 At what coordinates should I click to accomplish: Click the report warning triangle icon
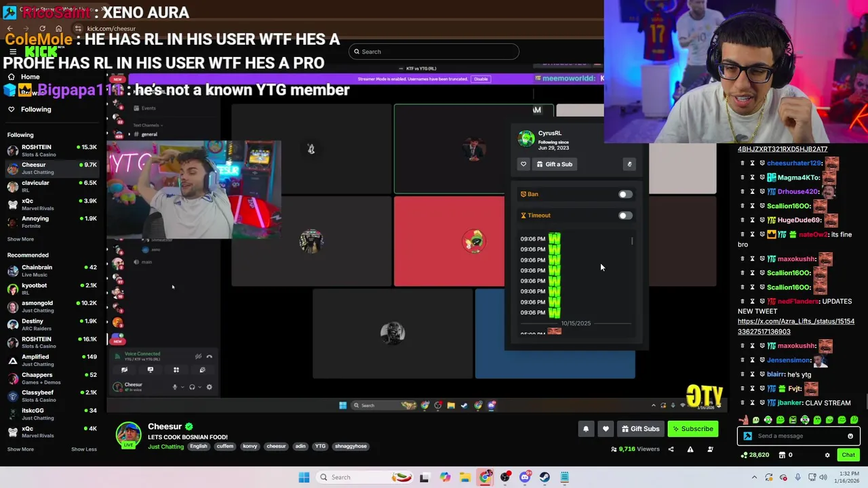click(690, 449)
